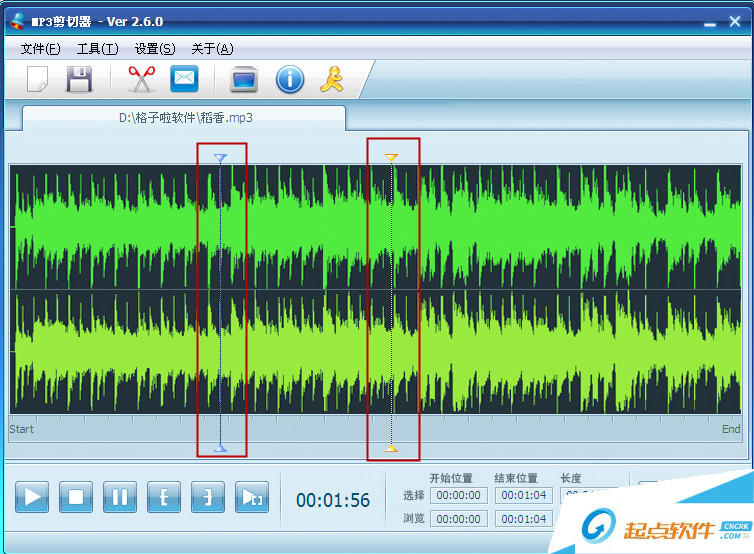This screenshot has width=754, height=554.
Task: Click the 浏览 end position field 00:01:04
Action: coord(524,519)
